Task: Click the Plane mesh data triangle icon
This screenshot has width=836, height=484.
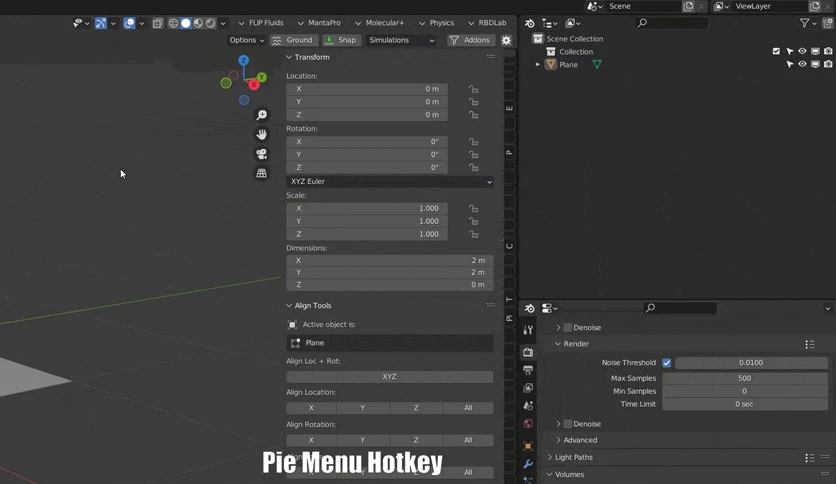Action: click(597, 64)
